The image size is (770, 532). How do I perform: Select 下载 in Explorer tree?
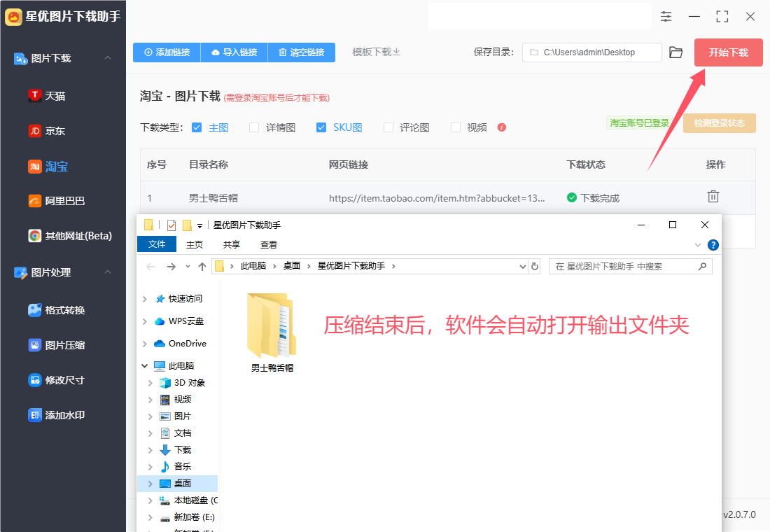(x=177, y=449)
